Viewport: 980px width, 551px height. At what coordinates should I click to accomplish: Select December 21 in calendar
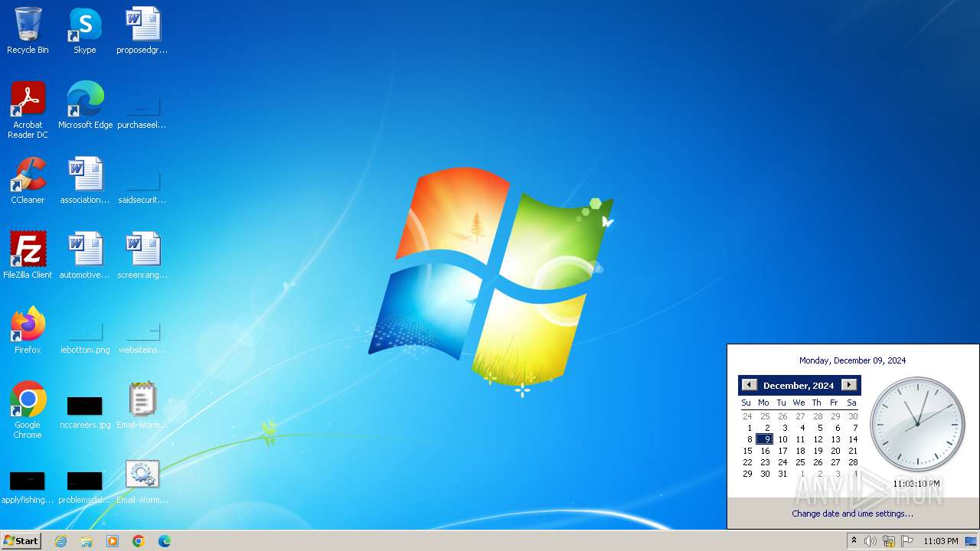pyautogui.click(x=853, y=451)
